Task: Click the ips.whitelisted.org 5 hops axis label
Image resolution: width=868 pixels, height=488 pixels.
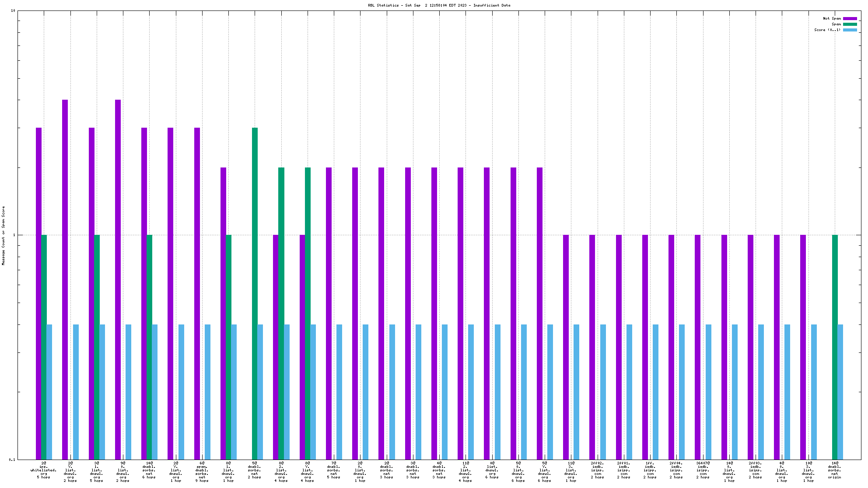Action: [44, 470]
